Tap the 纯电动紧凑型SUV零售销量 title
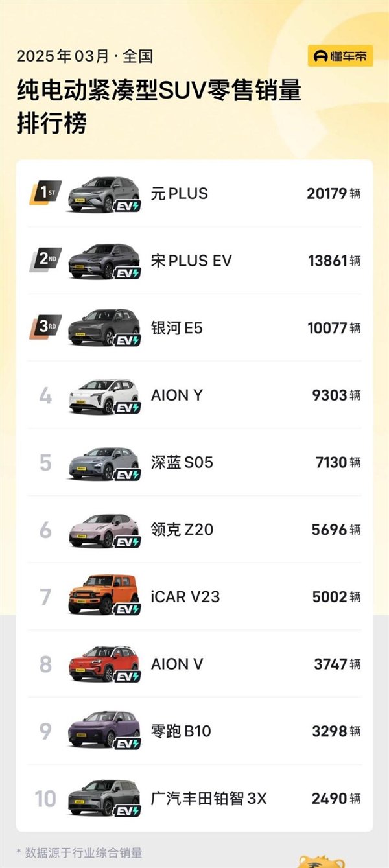 pyautogui.click(x=159, y=91)
